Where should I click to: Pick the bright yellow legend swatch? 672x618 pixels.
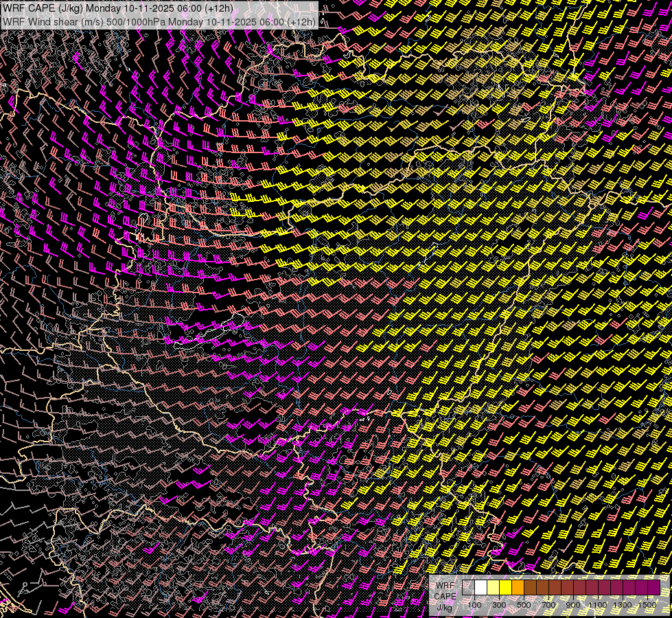coord(506,588)
